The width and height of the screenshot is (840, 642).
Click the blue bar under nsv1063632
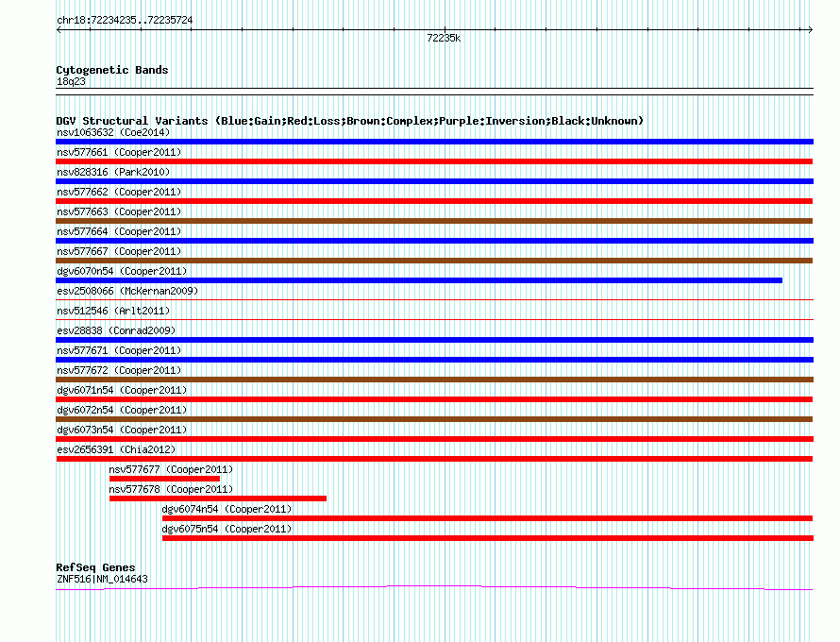tap(434, 142)
